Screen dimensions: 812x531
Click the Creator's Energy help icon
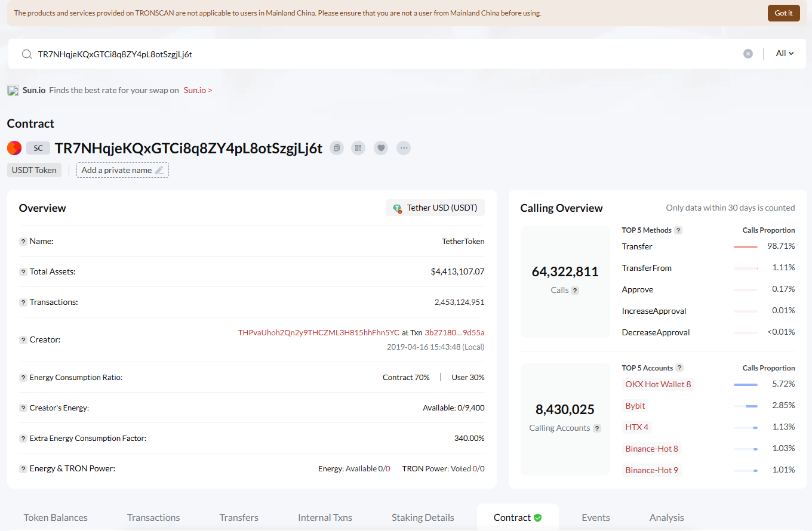22,407
